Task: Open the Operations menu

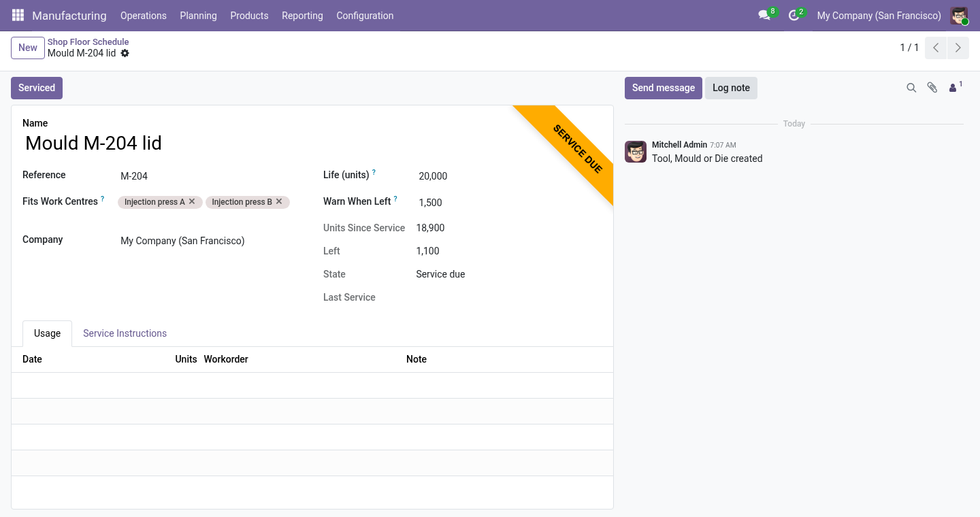Action: tap(144, 16)
